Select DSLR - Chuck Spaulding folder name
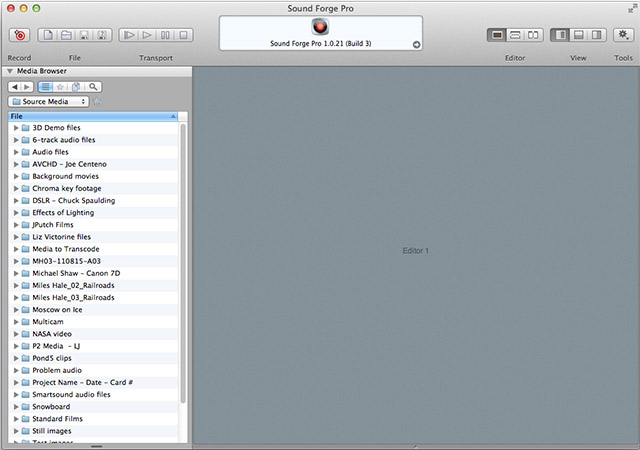This screenshot has height=450, width=640. click(74, 200)
